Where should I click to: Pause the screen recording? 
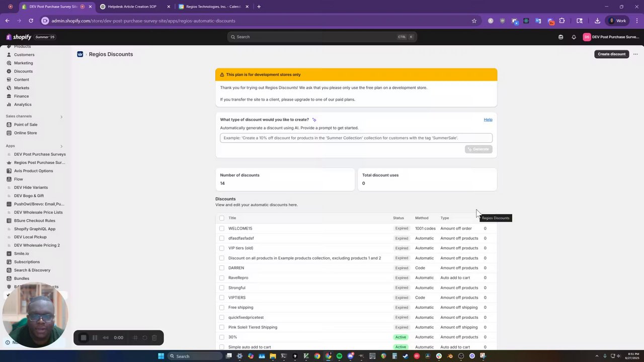click(x=95, y=338)
